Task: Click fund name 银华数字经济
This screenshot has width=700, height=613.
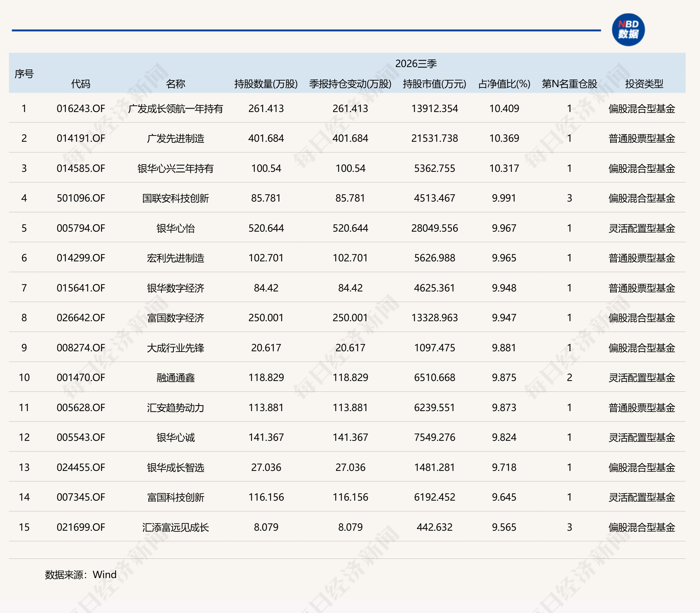Action: [x=176, y=288]
